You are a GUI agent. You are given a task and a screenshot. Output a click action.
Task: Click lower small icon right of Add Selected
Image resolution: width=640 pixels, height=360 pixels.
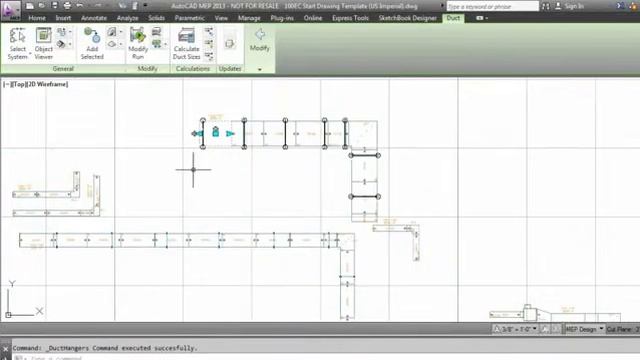click(112, 44)
